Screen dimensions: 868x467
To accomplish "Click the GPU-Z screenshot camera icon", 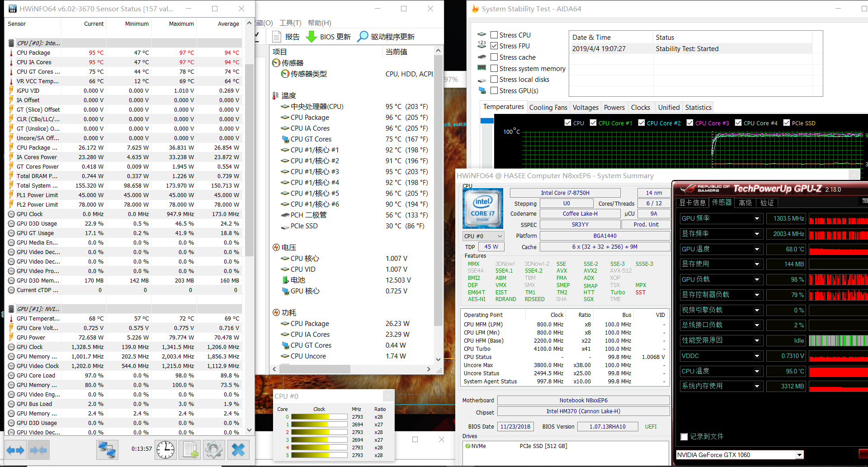I will click(x=864, y=201).
